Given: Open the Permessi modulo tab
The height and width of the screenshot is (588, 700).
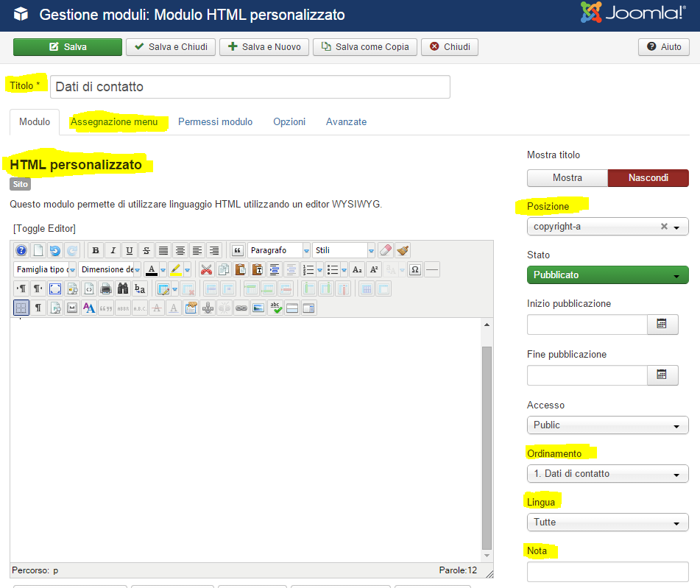Looking at the screenshot, I should pyautogui.click(x=215, y=121).
